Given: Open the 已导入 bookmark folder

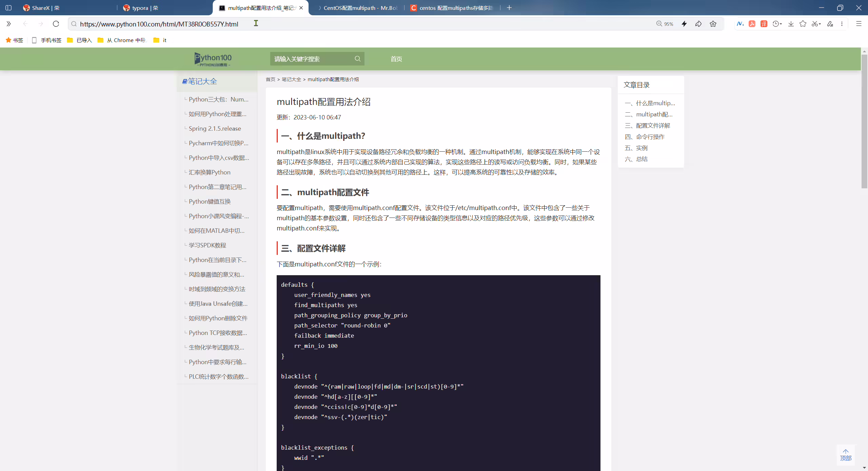Looking at the screenshot, I should click(79, 40).
